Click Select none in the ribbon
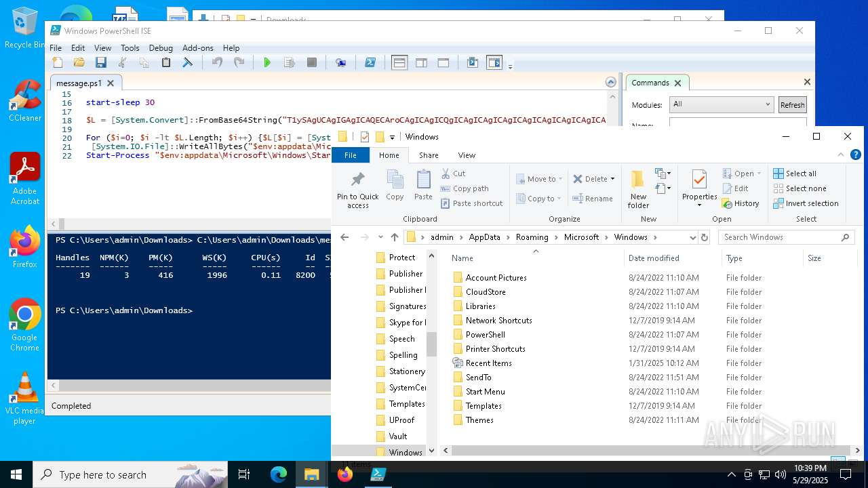The image size is (868, 488). pyautogui.click(x=800, y=188)
